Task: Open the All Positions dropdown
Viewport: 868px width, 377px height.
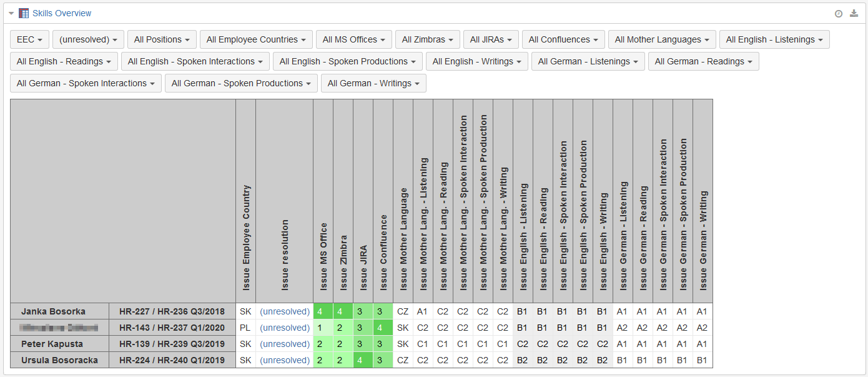Action: click(x=162, y=39)
